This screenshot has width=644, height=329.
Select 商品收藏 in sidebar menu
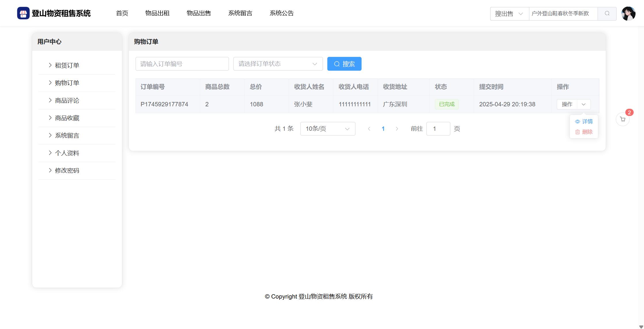[x=67, y=118]
